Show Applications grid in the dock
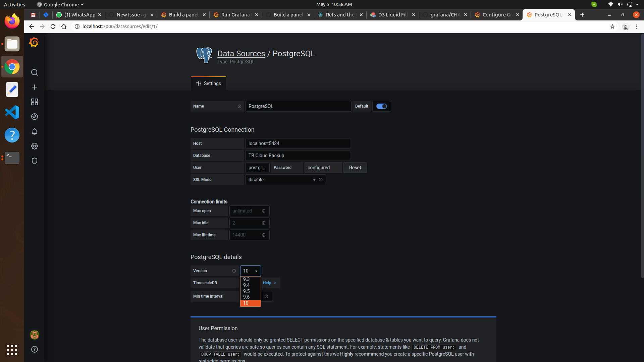 [12, 350]
